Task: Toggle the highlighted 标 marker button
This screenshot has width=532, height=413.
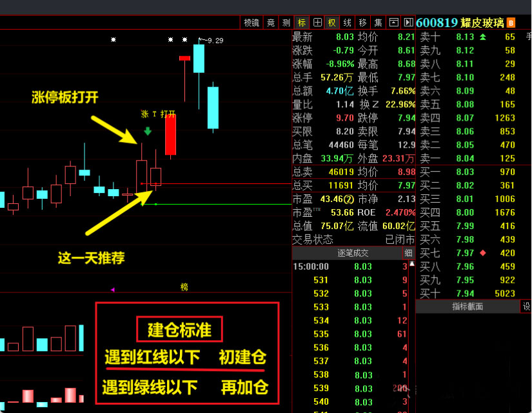Action: [302, 23]
